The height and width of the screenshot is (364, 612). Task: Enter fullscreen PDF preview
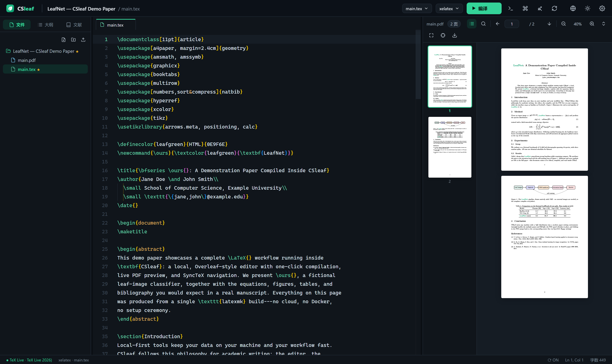[431, 35]
